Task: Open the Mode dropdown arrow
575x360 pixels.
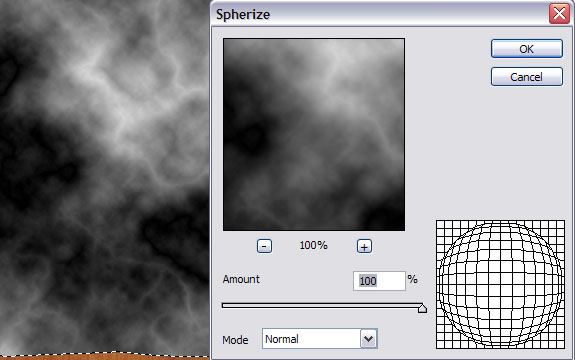Action: (369, 339)
